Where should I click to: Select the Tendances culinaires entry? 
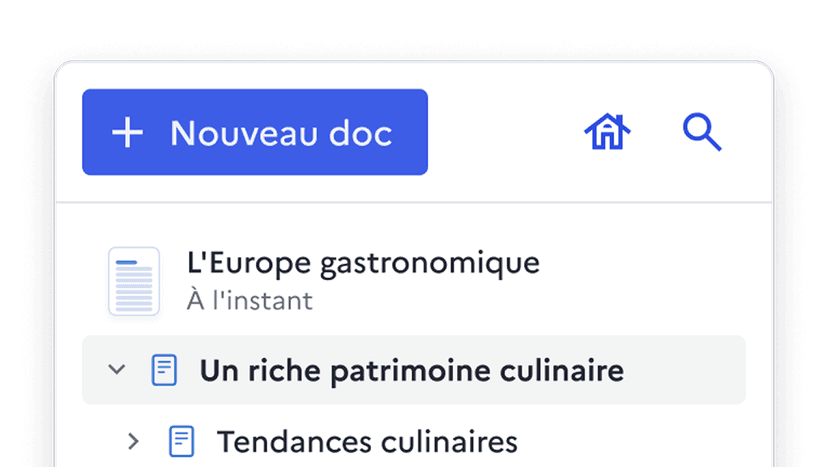coord(367,441)
